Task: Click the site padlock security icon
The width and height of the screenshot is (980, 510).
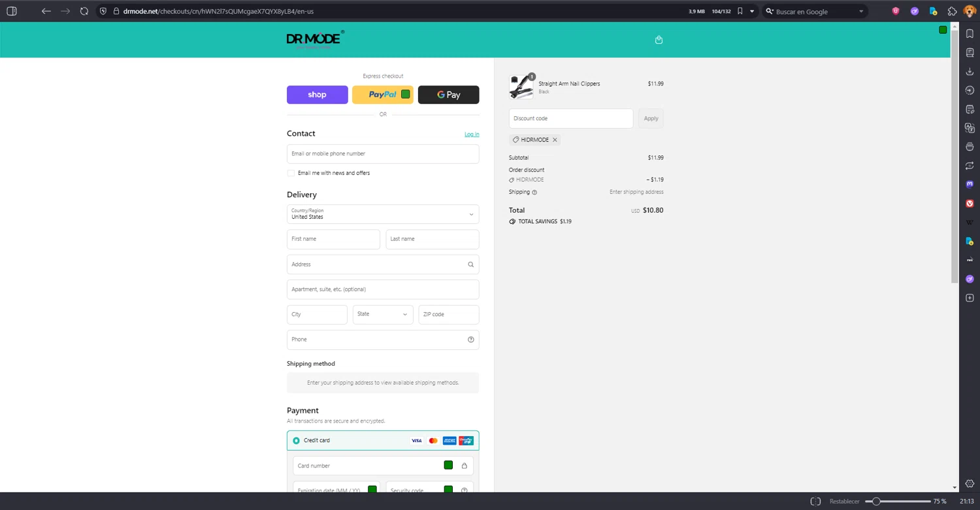Action: coord(116,11)
